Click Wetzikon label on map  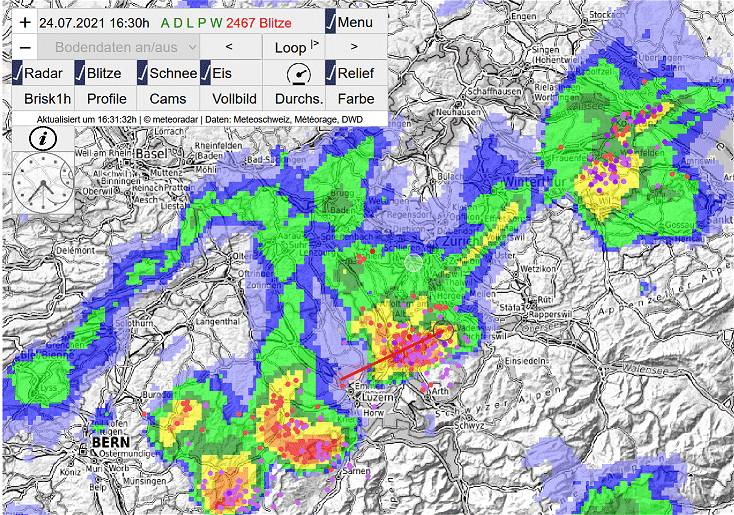pos(537,269)
